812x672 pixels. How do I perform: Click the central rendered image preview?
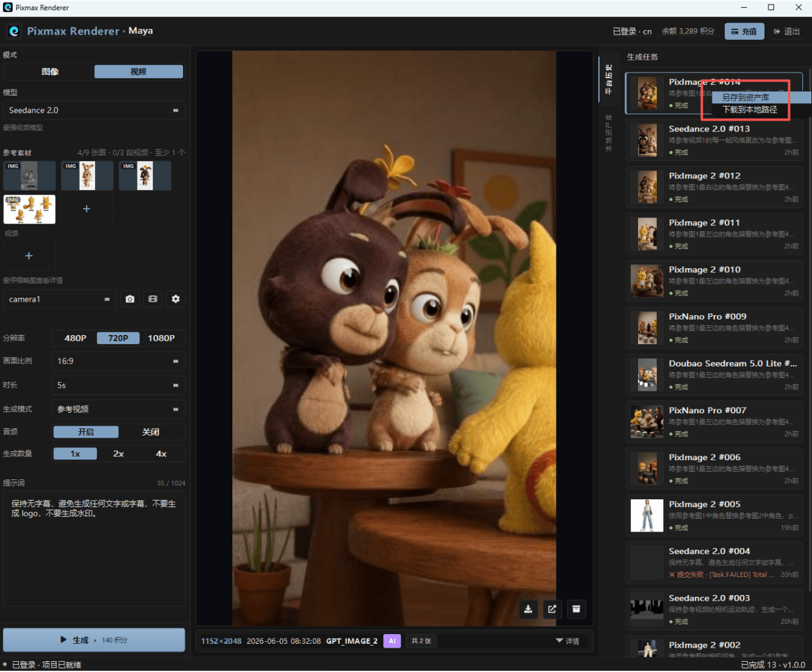point(394,338)
